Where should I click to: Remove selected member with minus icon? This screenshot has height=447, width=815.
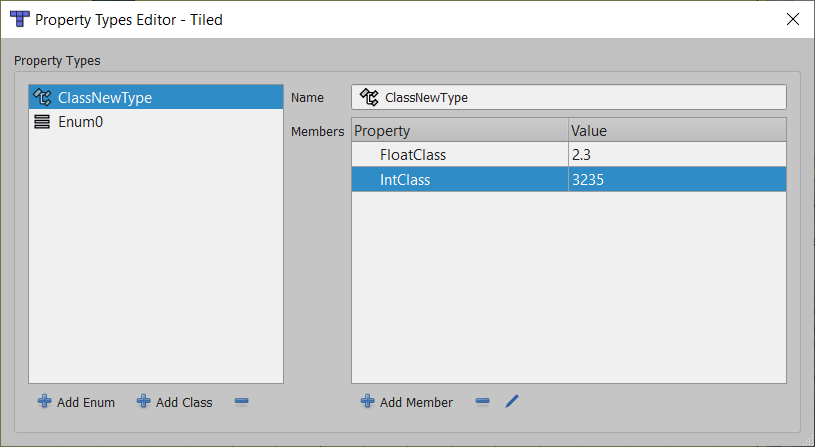coord(482,401)
